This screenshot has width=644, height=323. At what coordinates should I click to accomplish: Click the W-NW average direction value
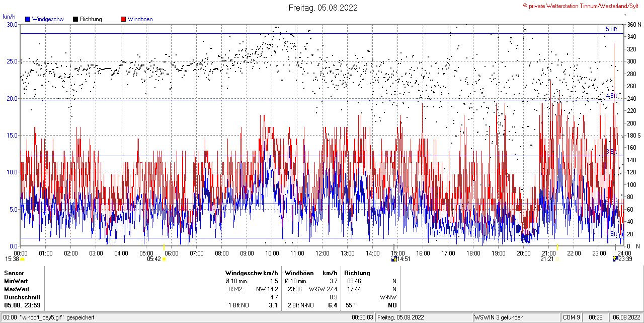click(388, 297)
